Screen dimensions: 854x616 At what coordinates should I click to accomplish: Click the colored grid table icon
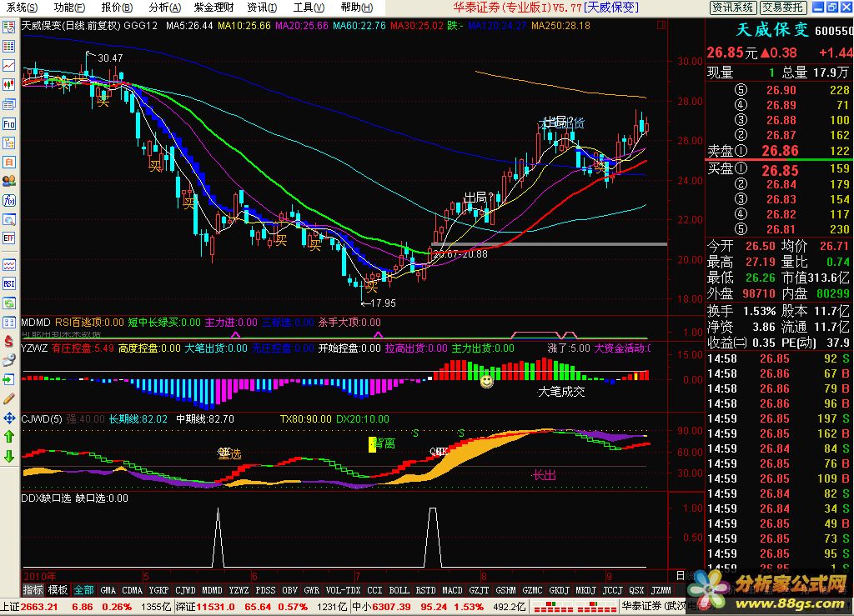pyautogui.click(x=8, y=46)
